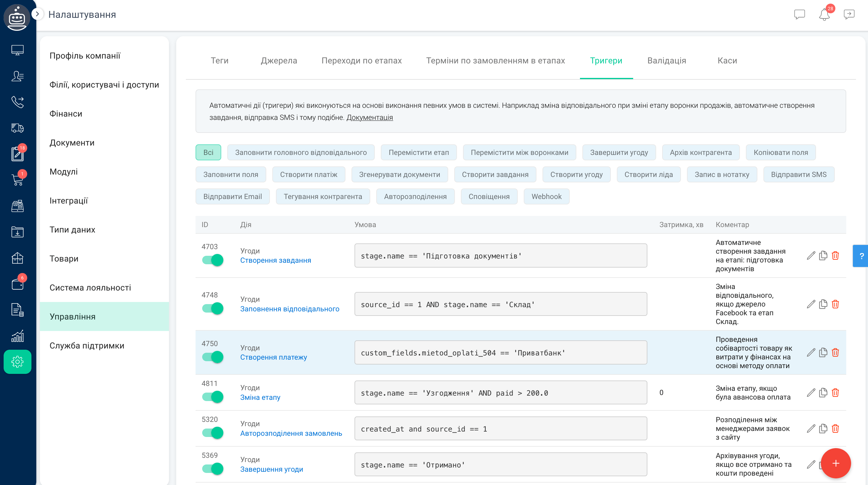Disable trigger 4750 switch
This screenshot has width=868, height=485.
pyautogui.click(x=213, y=357)
